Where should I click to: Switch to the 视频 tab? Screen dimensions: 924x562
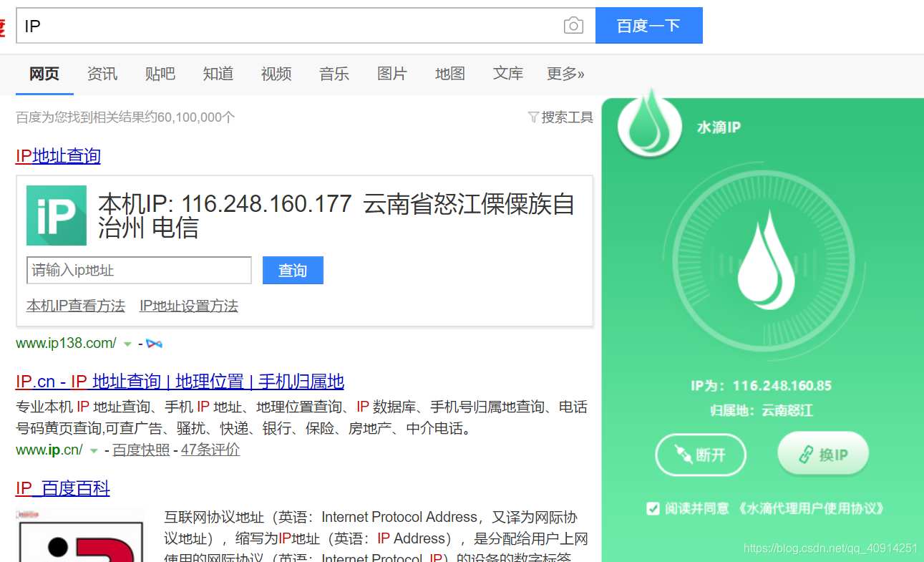click(x=276, y=73)
